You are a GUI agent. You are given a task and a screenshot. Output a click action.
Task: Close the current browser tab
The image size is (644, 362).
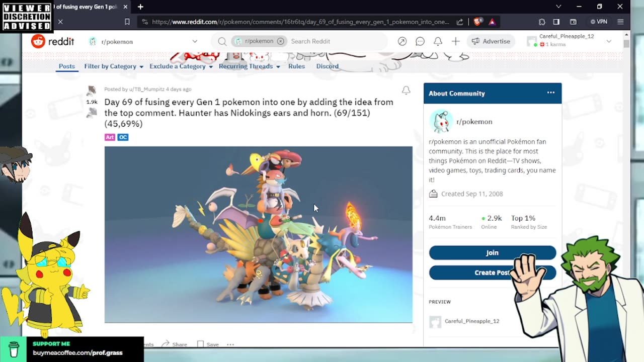(x=125, y=7)
